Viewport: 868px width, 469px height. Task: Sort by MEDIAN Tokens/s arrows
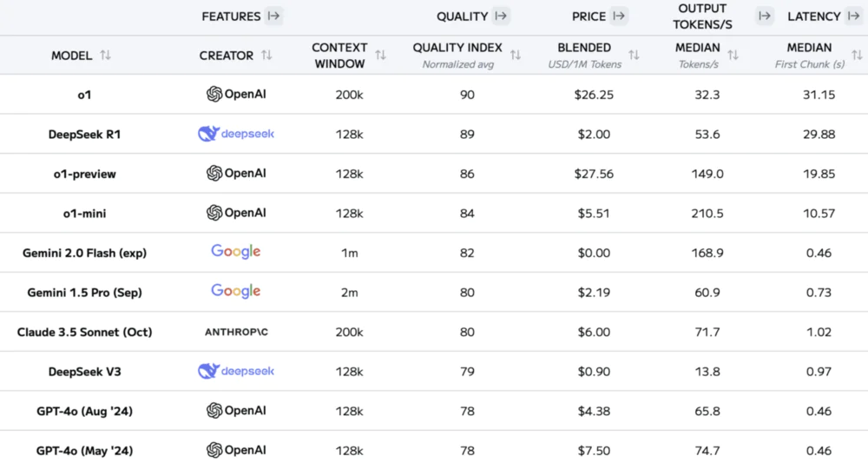click(733, 55)
